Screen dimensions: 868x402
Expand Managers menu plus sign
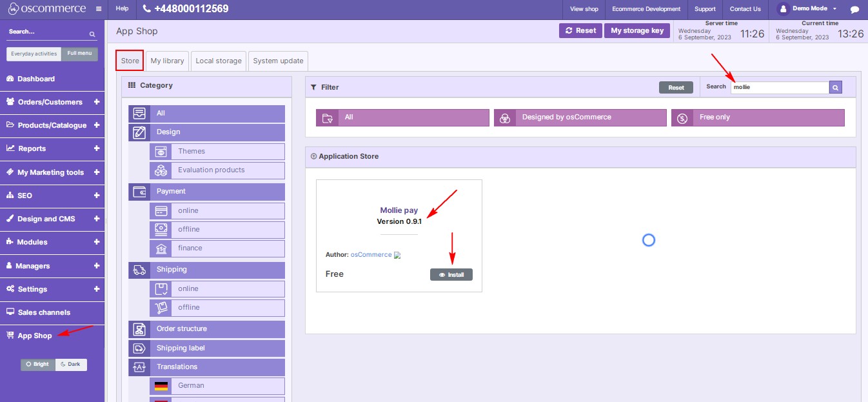97,266
